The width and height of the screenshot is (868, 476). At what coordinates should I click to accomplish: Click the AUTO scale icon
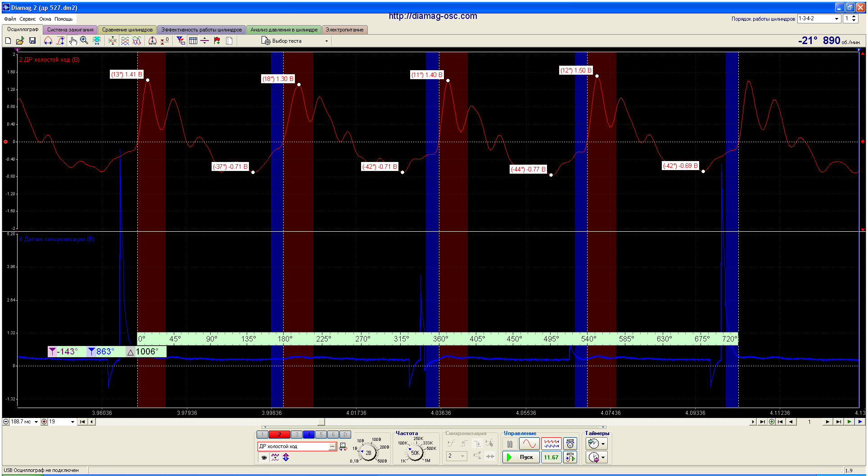click(x=153, y=41)
